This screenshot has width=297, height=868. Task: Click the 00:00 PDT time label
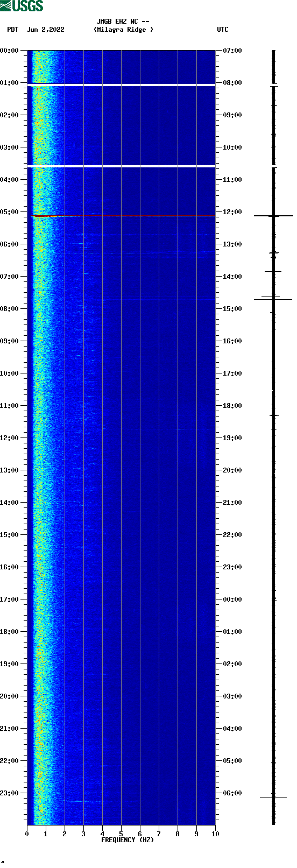pyautogui.click(x=10, y=51)
